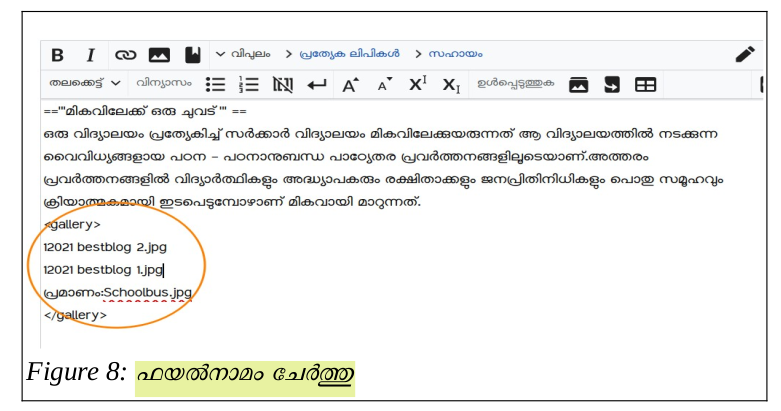
Task: Toggle bold formatting
Action: point(58,54)
